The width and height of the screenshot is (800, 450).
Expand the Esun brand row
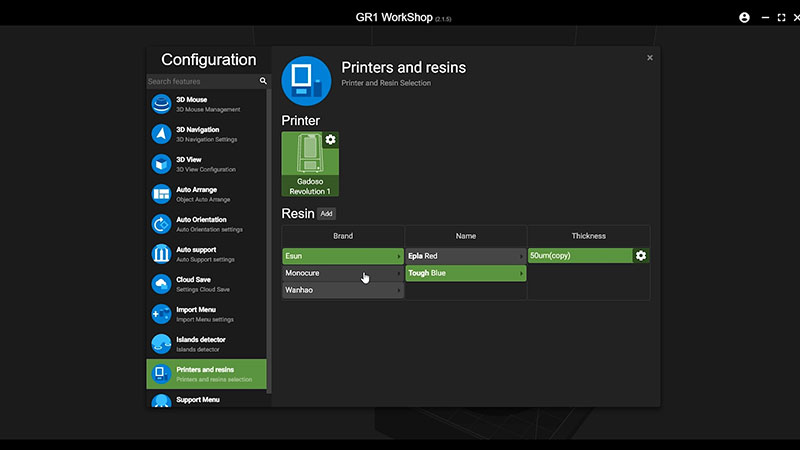pos(342,256)
